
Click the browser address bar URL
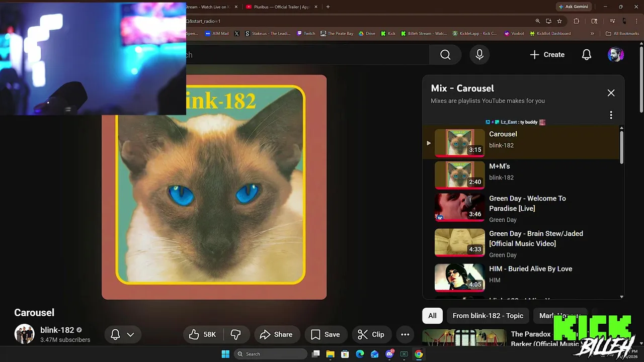pos(203,21)
